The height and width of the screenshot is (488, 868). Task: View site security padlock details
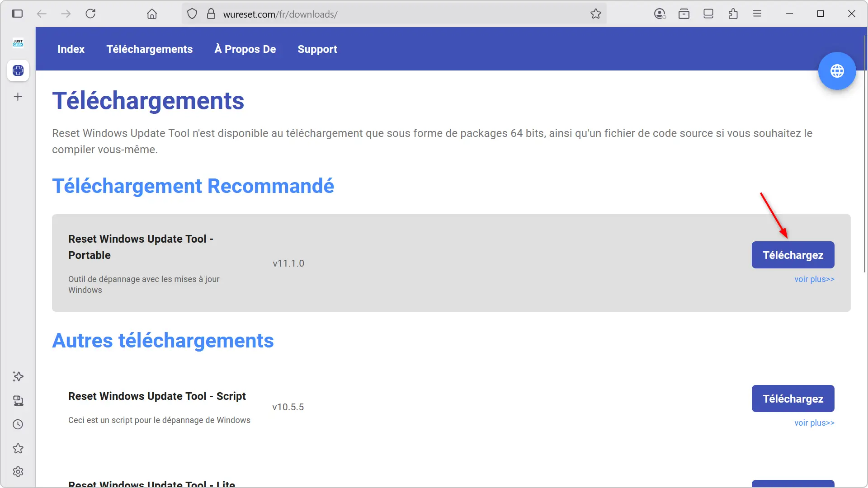point(211,14)
